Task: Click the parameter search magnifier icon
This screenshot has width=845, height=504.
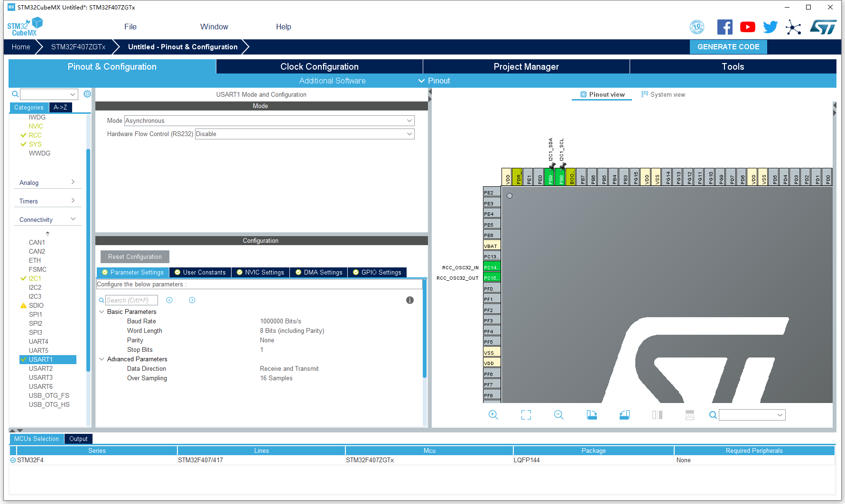Action: [x=102, y=300]
